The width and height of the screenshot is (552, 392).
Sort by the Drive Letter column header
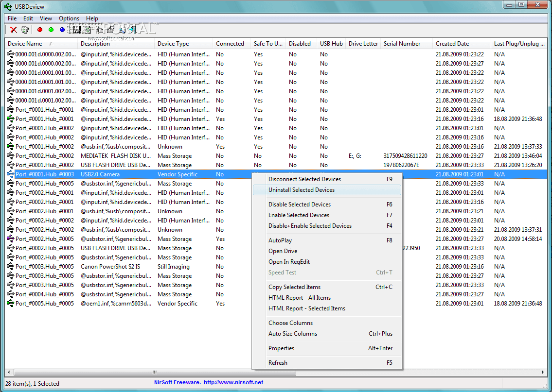[363, 44]
